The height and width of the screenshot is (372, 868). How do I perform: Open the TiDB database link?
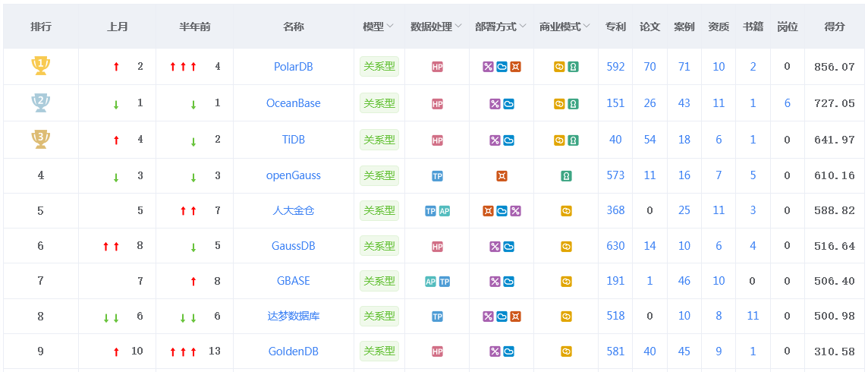coord(294,140)
